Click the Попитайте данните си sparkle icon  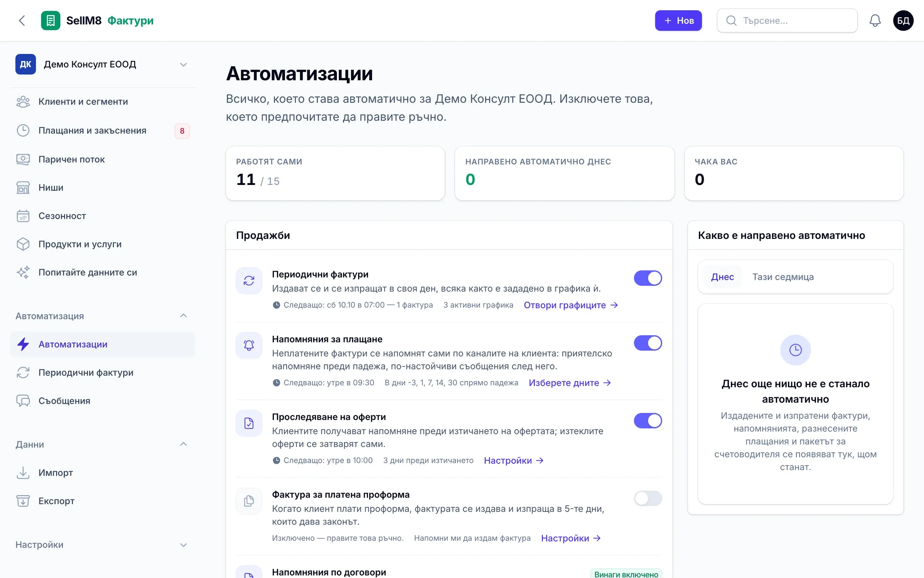(23, 272)
